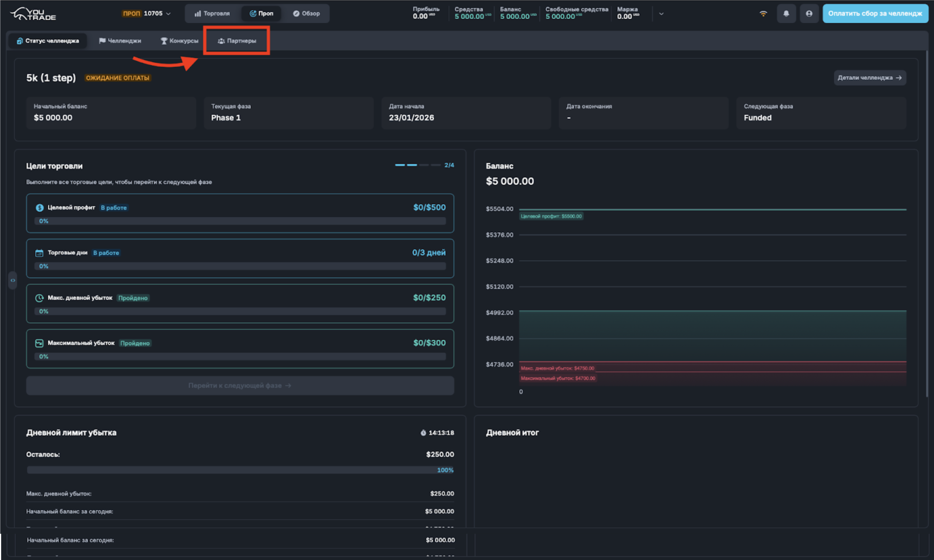This screenshot has height=560, width=934.
Task: Toggle the 'Ожидание оплаты' status badge
Action: click(117, 78)
